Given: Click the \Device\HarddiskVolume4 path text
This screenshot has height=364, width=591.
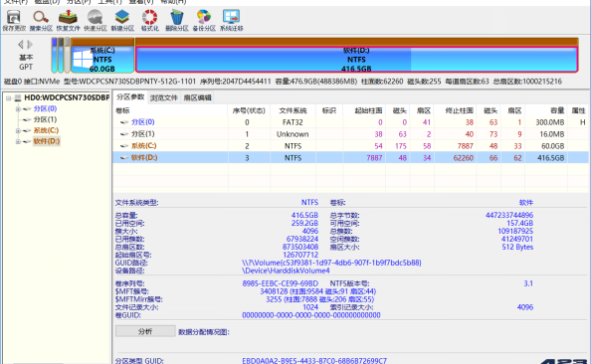Looking at the screenshot, I should coord(286,271).
